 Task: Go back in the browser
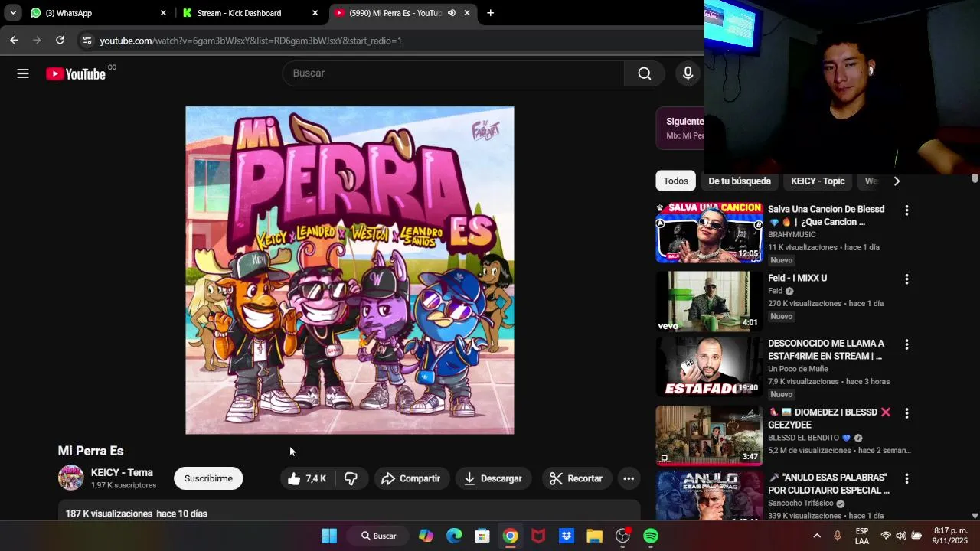coord(14,41)
